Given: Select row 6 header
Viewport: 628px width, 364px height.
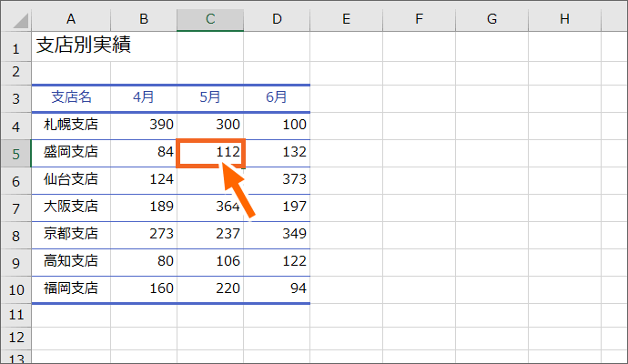Looking at the screenshot, I should 16,180.
